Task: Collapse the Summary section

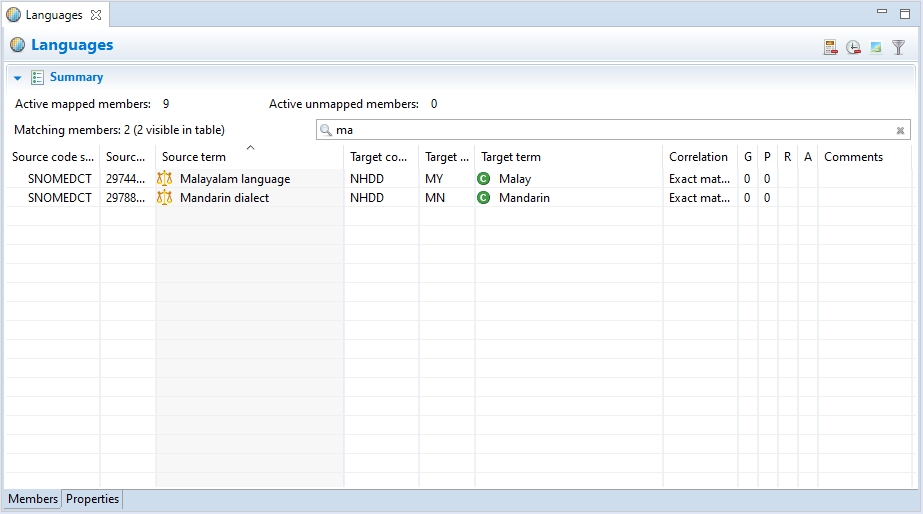Action: (x=18, y=77)
